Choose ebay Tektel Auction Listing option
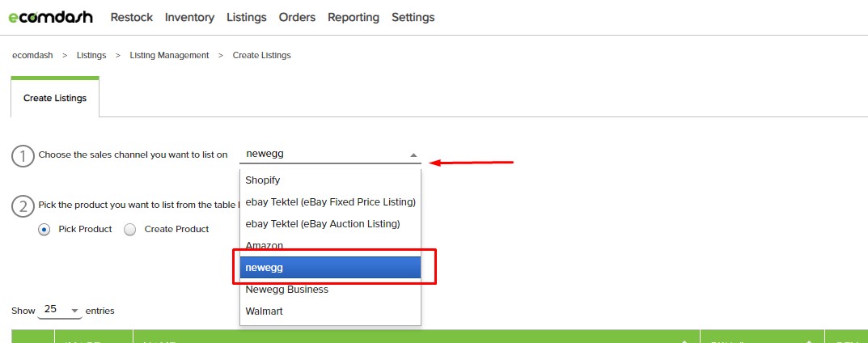Screen dimensions: 868x343 pos(323,223)
